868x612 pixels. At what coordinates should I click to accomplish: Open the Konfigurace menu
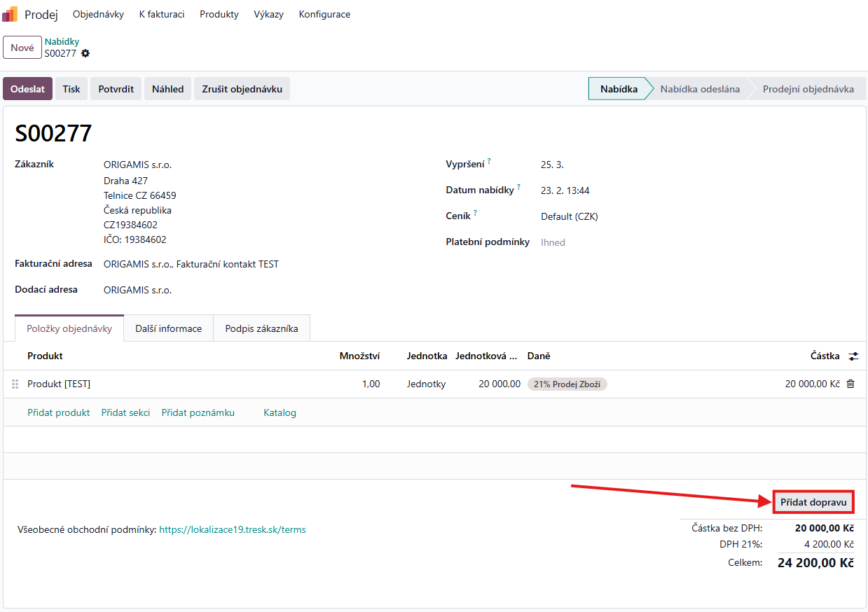[x=324, y=14]
